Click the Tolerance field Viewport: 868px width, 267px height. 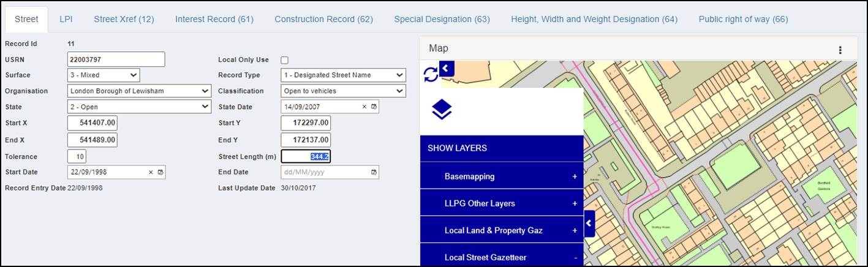tap(77, 156)
